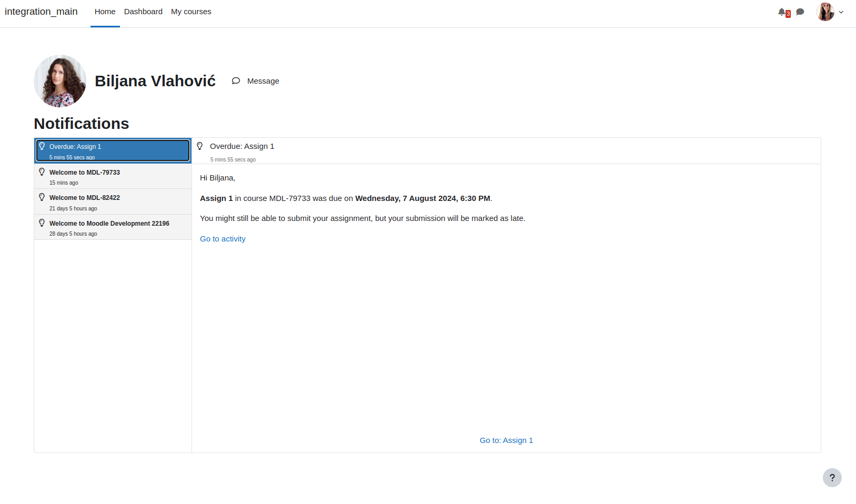The width and height of the screenshot is (856, 504).
Task: Select the Overdue: Assign 1 notification
Action: [x=113, y=150]
